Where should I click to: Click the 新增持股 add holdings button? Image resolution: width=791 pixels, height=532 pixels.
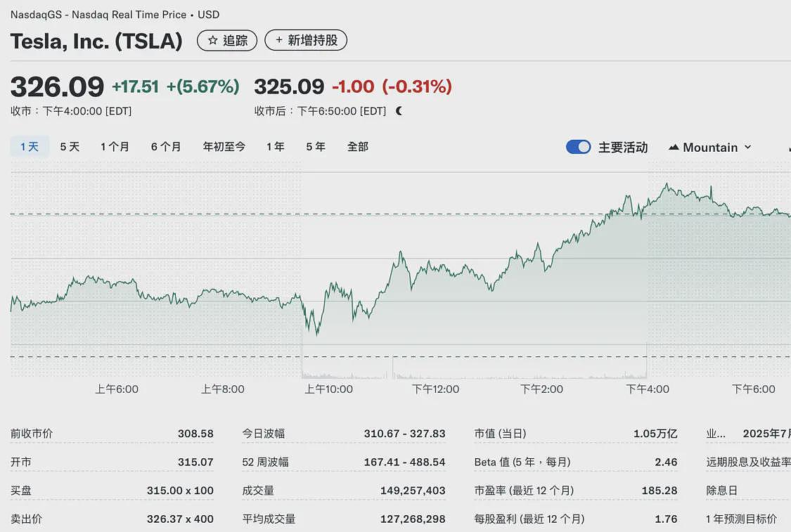306,40
